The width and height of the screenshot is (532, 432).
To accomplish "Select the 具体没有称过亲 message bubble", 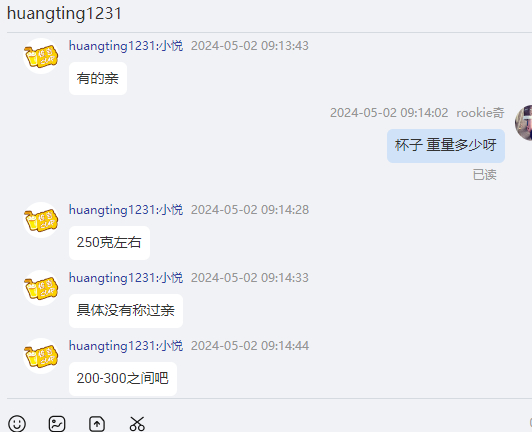I will (126, 311).
